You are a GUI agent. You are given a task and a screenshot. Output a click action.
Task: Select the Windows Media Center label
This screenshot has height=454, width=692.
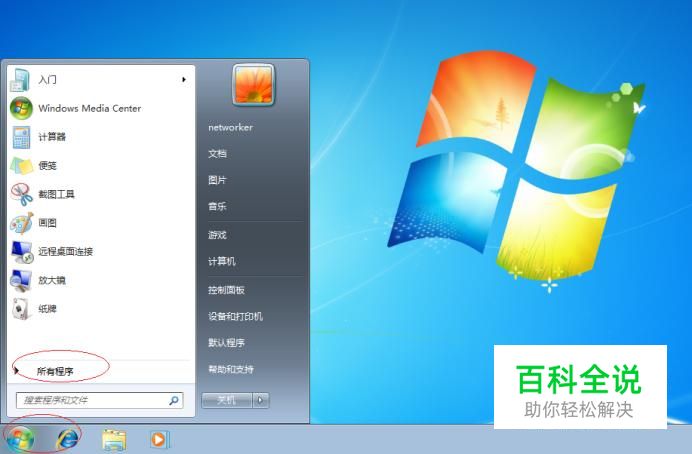90,108
